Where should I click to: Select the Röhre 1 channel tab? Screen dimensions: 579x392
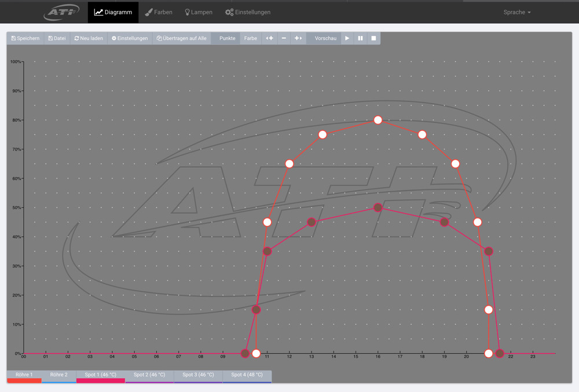pos(24,375)
